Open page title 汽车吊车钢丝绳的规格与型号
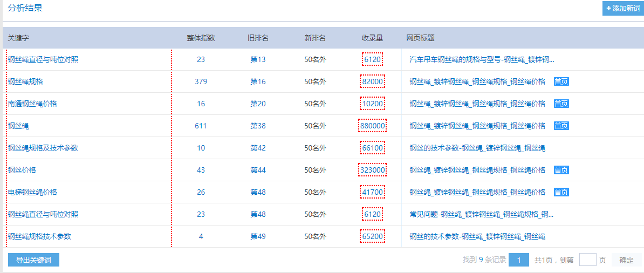 pyautogui.click(x=482, y=59)
